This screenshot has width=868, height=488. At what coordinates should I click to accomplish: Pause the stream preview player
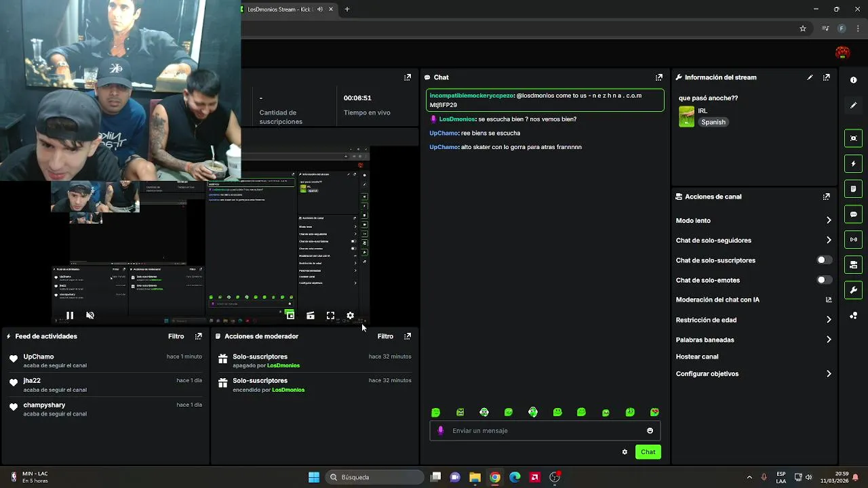[70, 315]
